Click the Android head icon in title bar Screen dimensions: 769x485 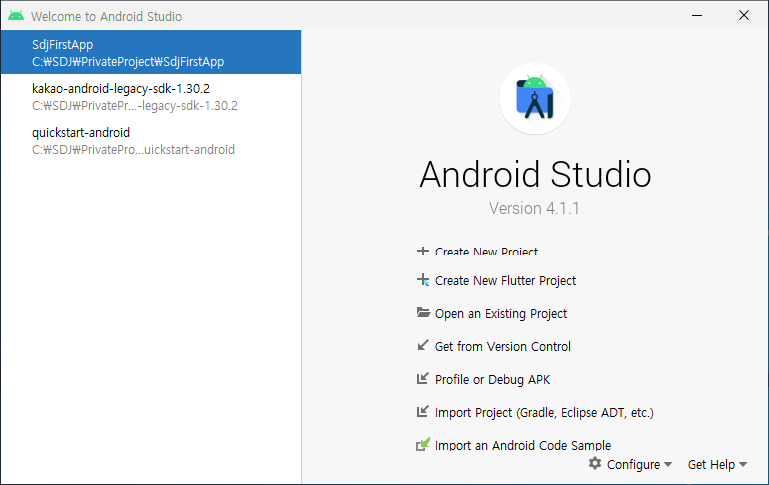(16, 16)
